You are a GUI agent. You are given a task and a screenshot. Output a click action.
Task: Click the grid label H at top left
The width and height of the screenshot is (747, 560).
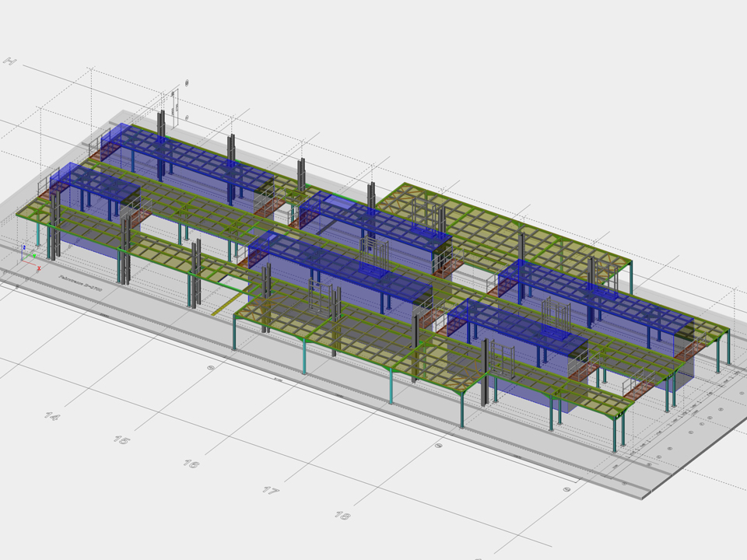click(10, 61)
